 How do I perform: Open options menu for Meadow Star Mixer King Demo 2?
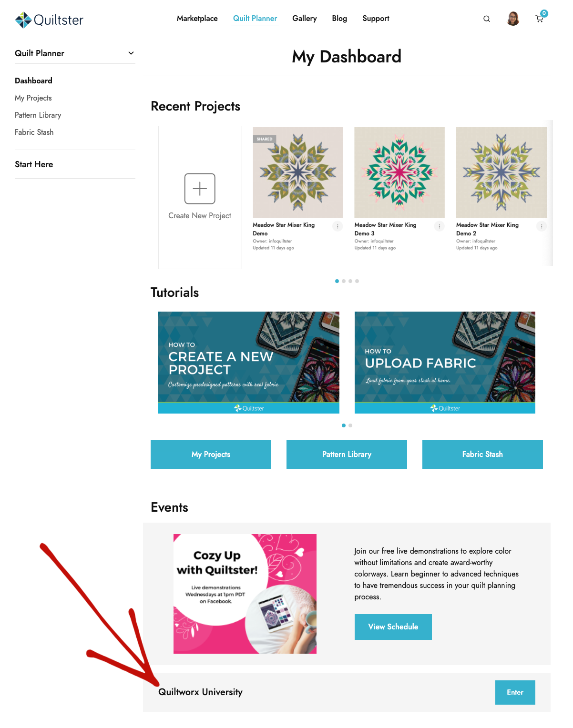[542, 226]
